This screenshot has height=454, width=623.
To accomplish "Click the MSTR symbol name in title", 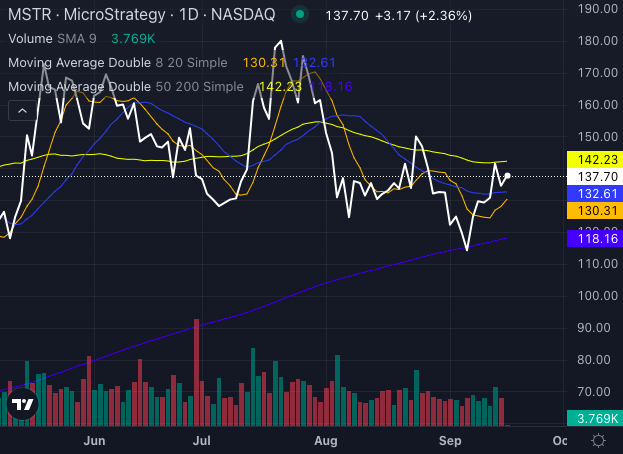I will click(x=26, y=16).
